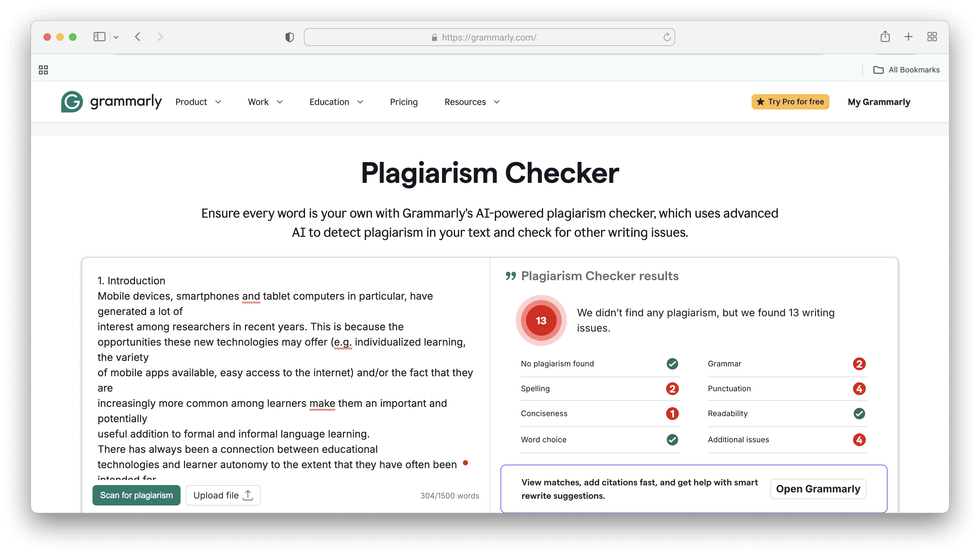The image size is (980, 554).
Task: Open the Work navigation menu
Action: point(265,102)
